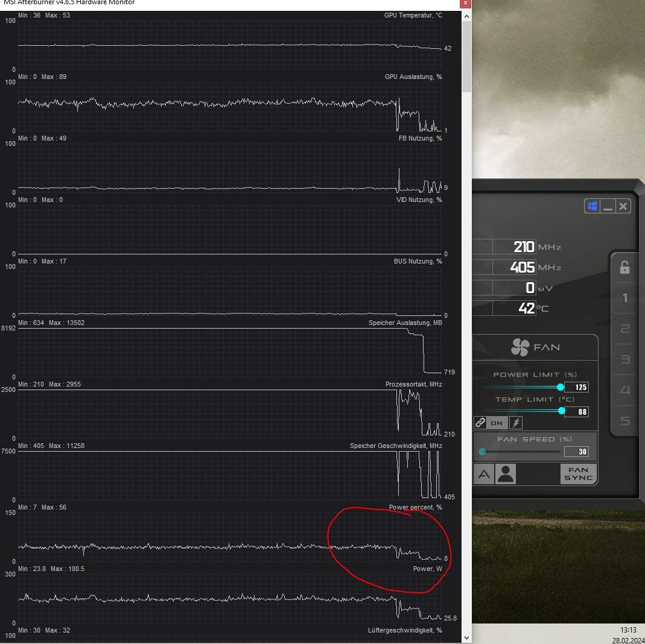This screenshot has height=644, width=645.
Task: Click the monitor scrollbar up arrow
Action: 466,16
